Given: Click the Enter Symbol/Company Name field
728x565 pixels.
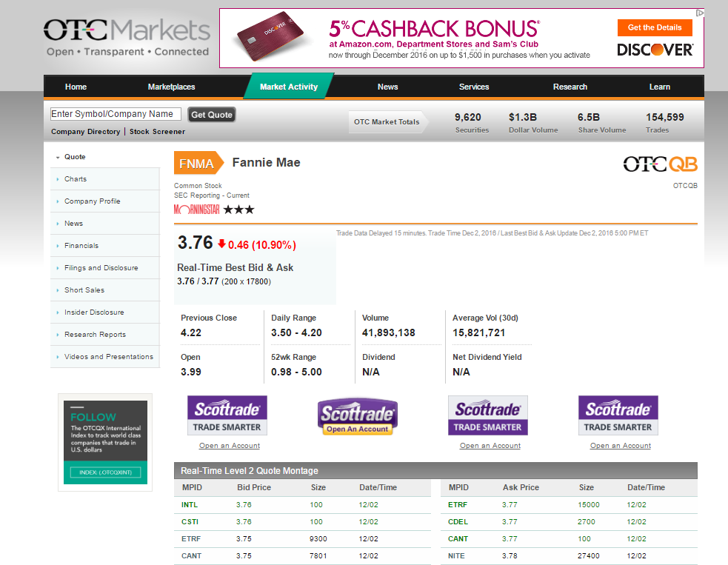Looking at the screenshot, I should pyautogui.click(x=115, y=114).
